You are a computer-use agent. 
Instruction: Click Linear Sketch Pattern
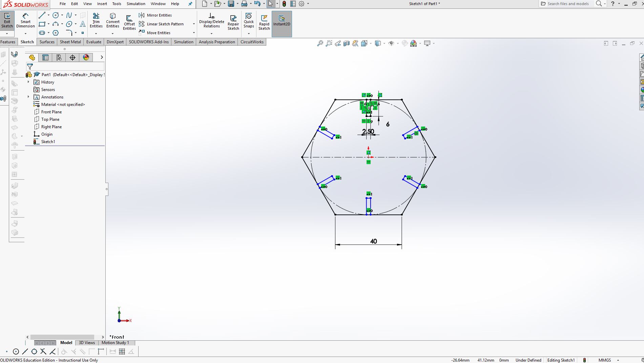click(x=162, y=24)
